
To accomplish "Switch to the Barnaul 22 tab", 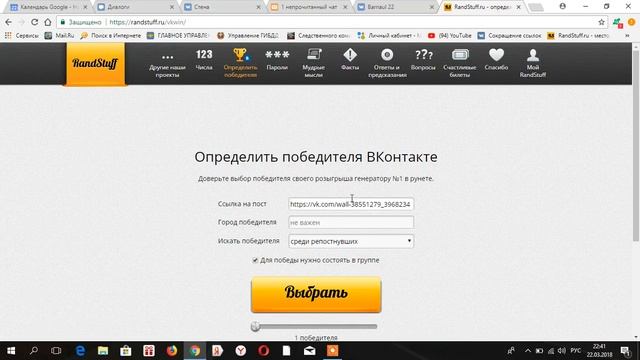I will point(396,7).
